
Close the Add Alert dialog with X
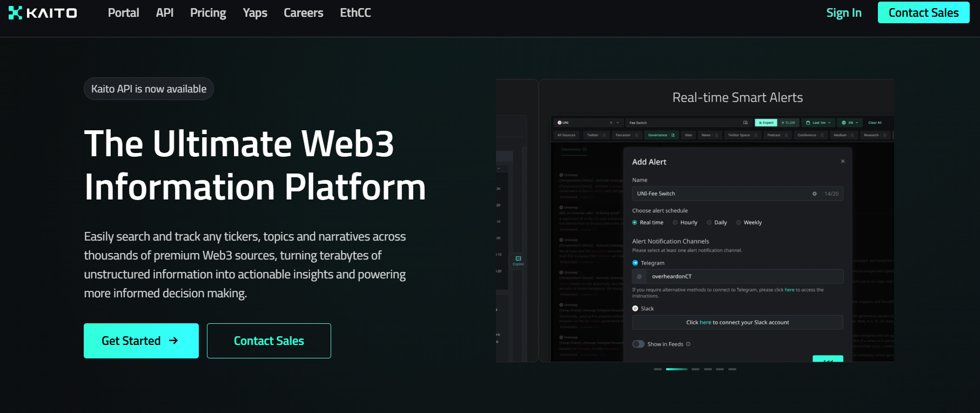coord(843,161)
